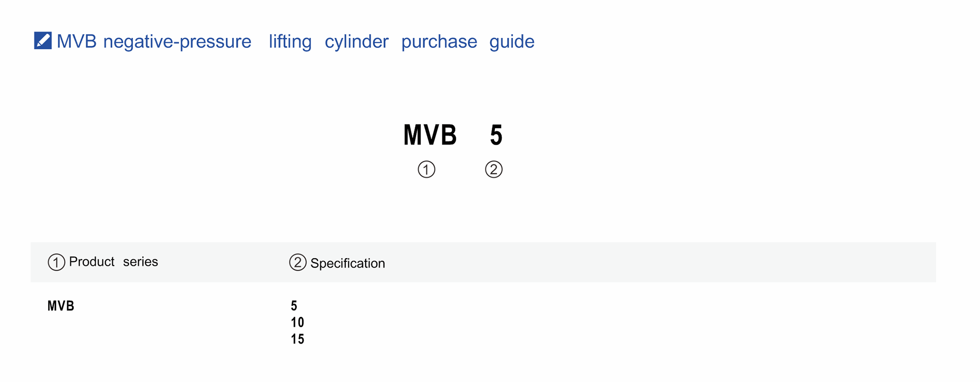
Task: Click the word "guide" in the title
Action: 511,41
